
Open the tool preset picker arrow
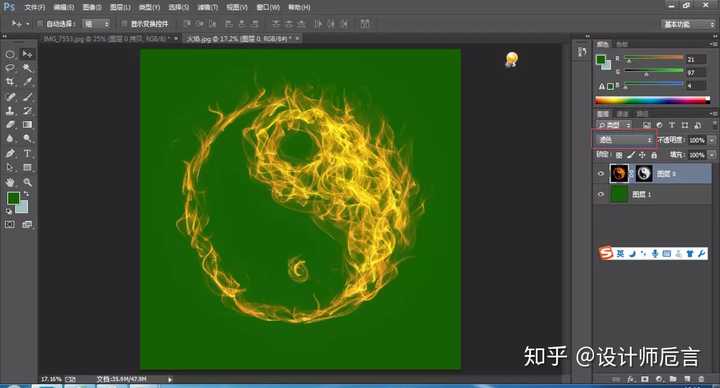point(28,24)
